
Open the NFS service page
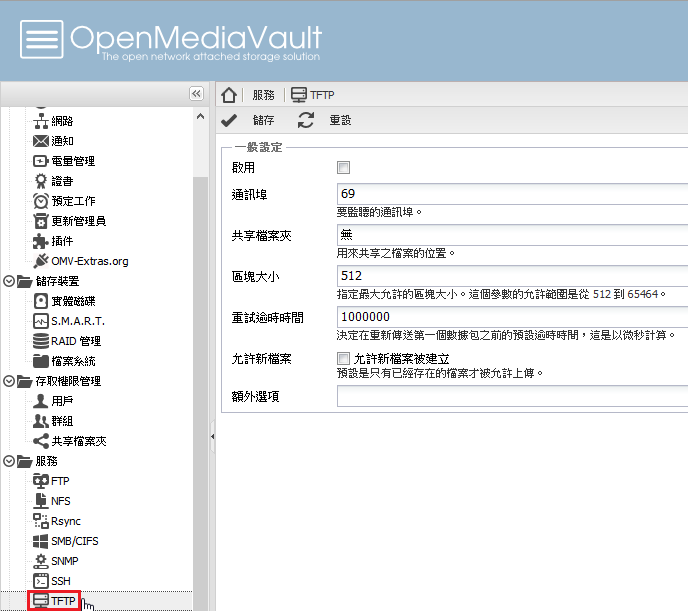point(52,501)
